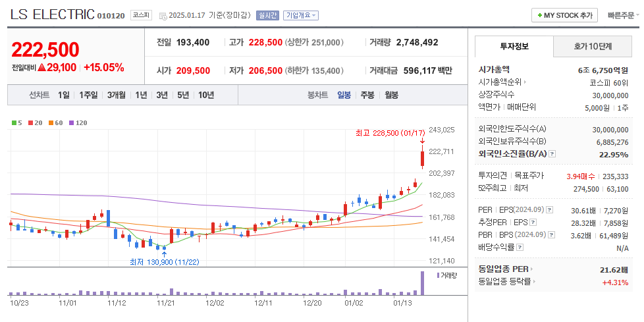Click the 상한가 251,000 text
Image resolution: width=644 pixels, height=322 pixels.
tap(314, 42)
